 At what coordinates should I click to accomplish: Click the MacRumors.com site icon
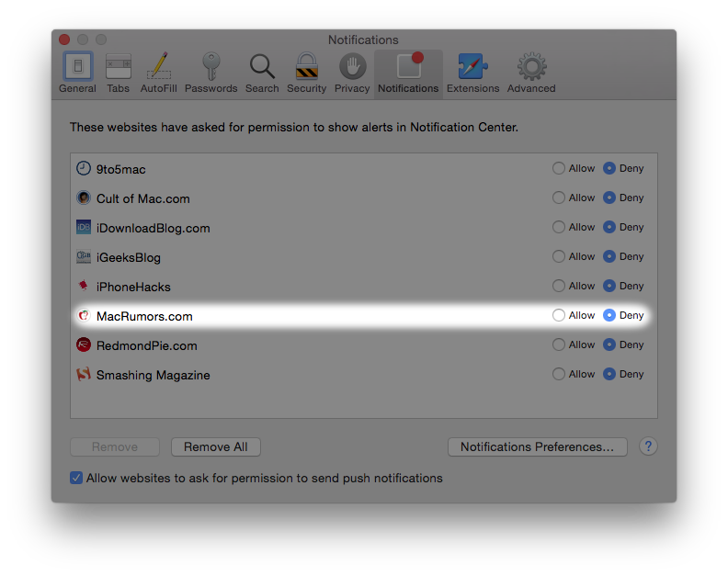pyautogui.click(x=84, y=315)
